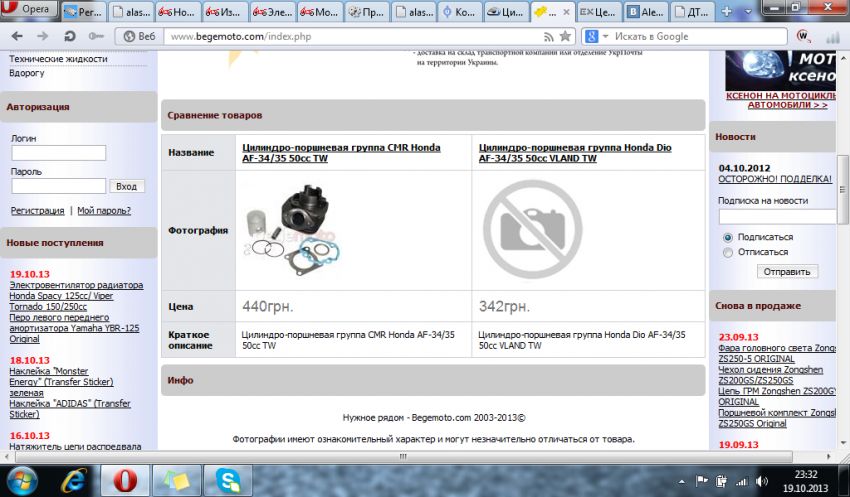Open the Opera main menu button
Image resolution: width=850 pixels, height=497 pixels.
pyautogui.click(x=28, y=9)
